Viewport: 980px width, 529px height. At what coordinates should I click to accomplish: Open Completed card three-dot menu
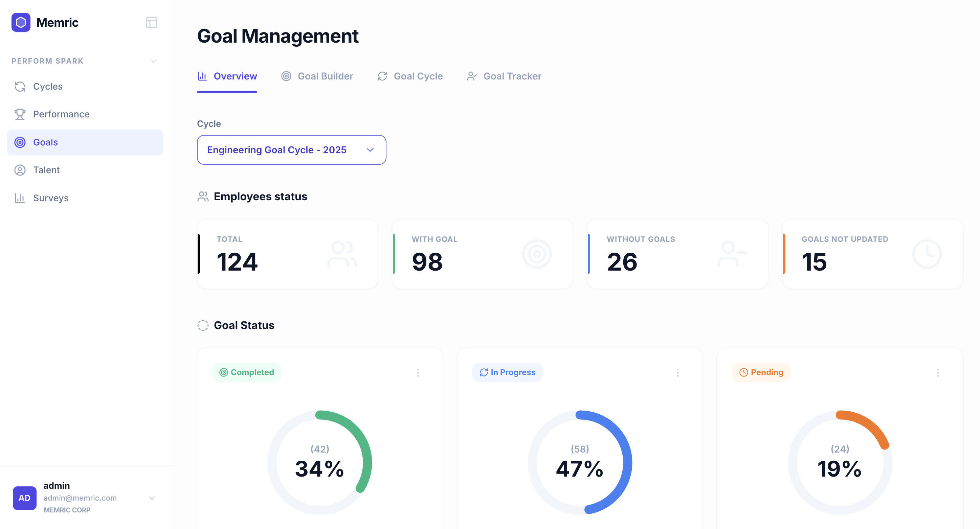click(418, 373)
